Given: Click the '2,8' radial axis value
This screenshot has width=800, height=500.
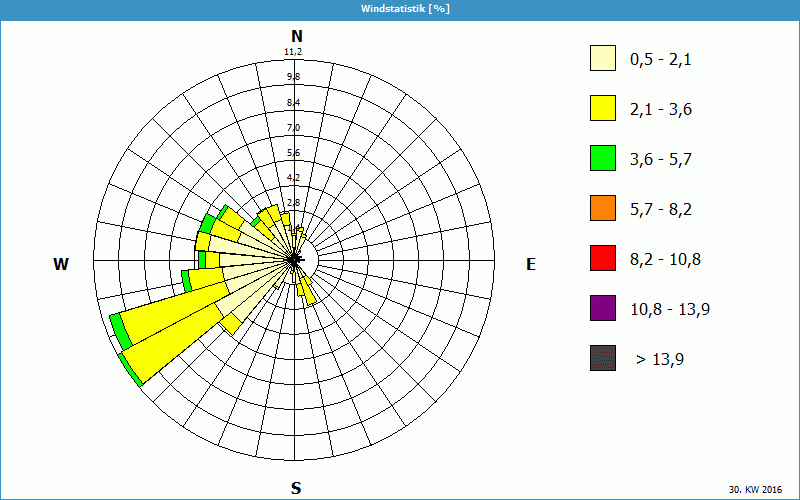Looking at the screenshot, I should (293, 203).
